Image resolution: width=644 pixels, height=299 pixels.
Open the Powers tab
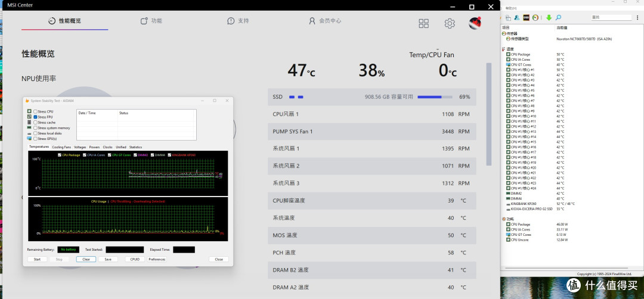pos(94,147)
